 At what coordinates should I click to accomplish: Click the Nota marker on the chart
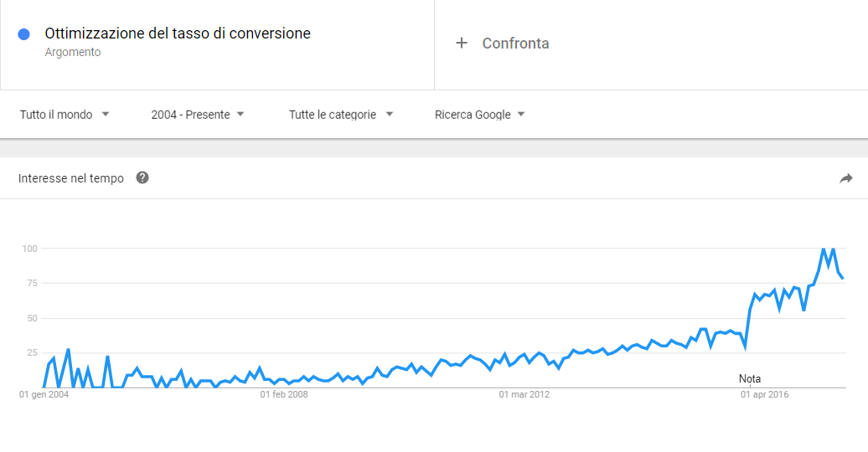[x=750, y=378]
